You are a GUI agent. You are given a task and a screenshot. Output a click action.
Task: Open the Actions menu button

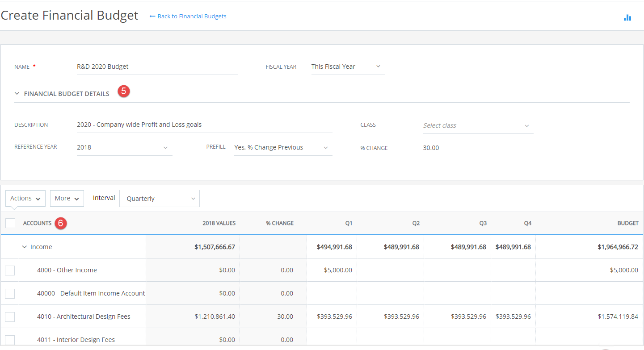25,198
